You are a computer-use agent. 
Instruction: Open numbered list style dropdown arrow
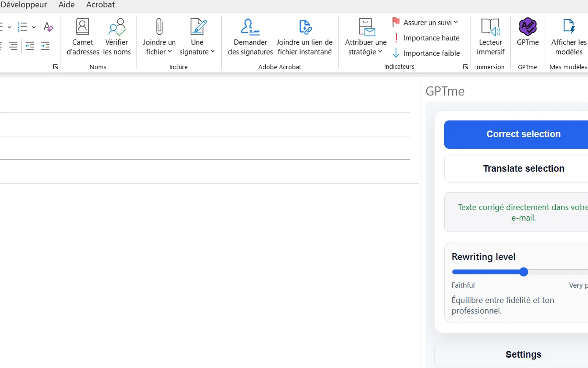34,27
